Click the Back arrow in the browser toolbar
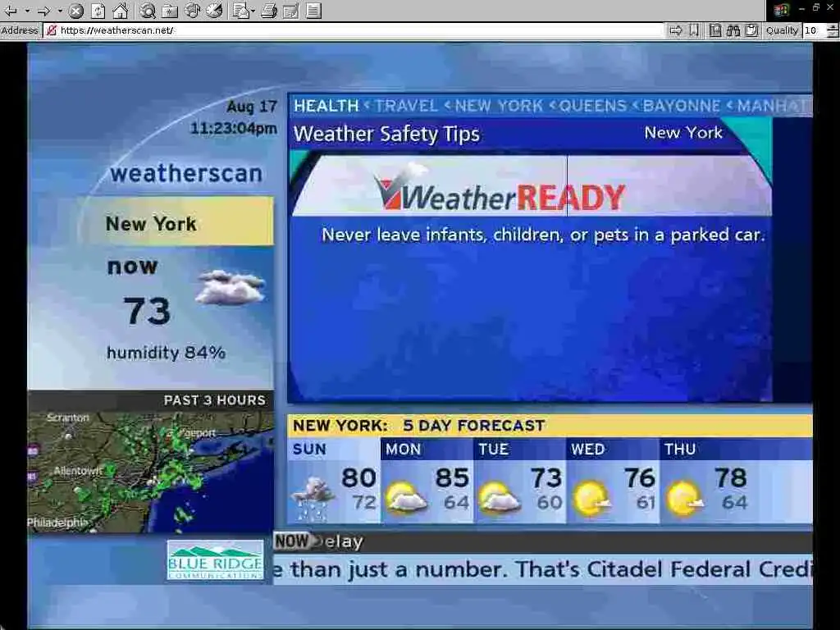Viewport: 840px width, 630px height. click(x=11, y=10)
